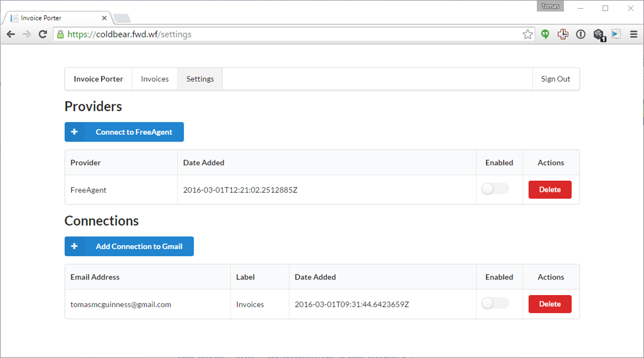The width and height of the screenshot is (644, 358).
Task: Click Connect to FreeAgent button
Action: [x=124, y=132]
